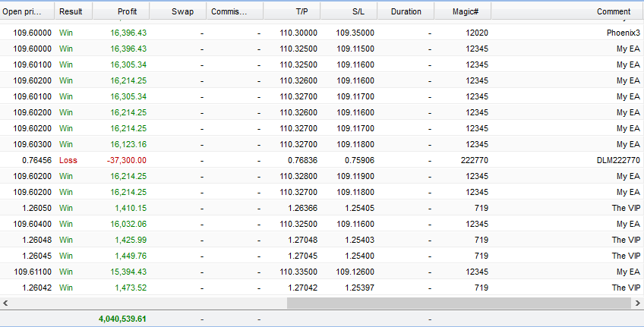Select profit cell 1,473.52

131,288
